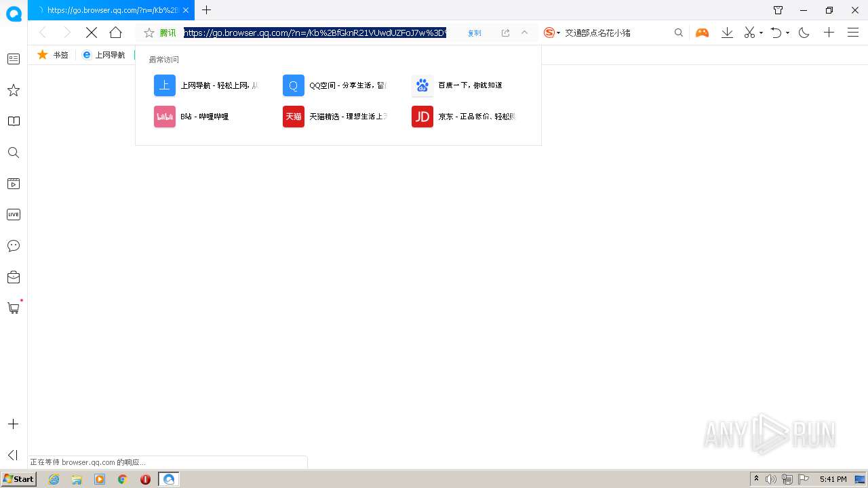Click the QQ Browser logo icon
Viewport: 868px width, 488px height.
tap(14, 14)
